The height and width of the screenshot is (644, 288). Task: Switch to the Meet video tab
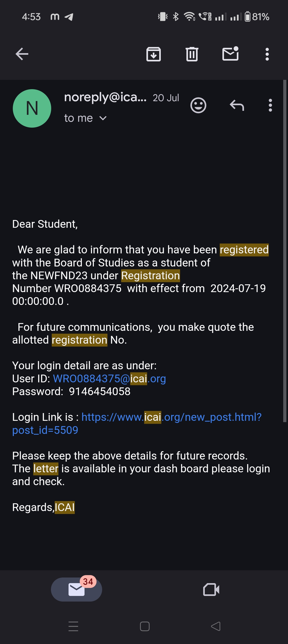(211, 590)
